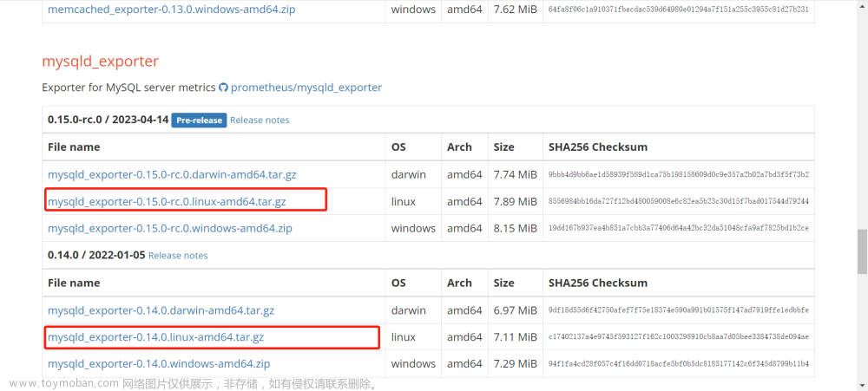The image size is (868, 391).
Task: Select checksum of 0.14.0 darwin file
Action: (x=679, y=310)
